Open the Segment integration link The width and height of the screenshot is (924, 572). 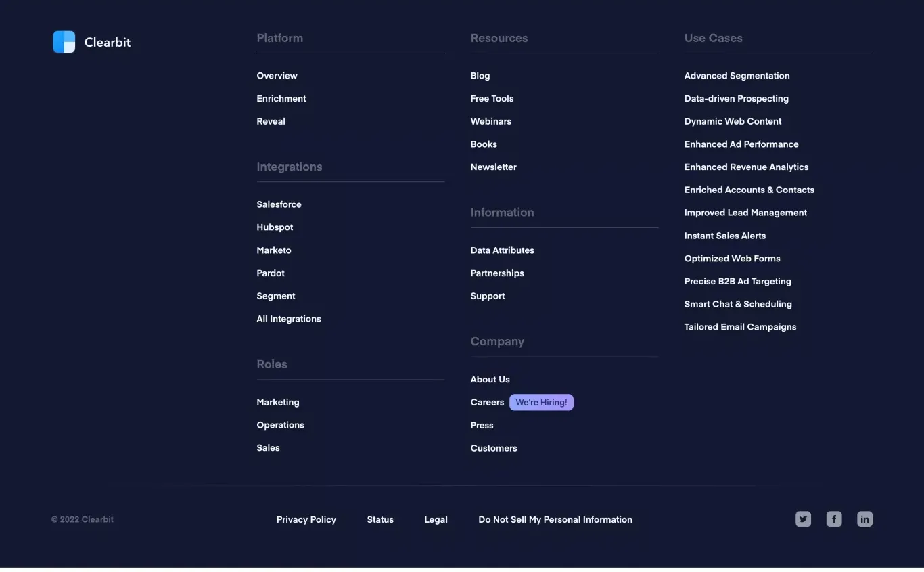pos(276,296)
